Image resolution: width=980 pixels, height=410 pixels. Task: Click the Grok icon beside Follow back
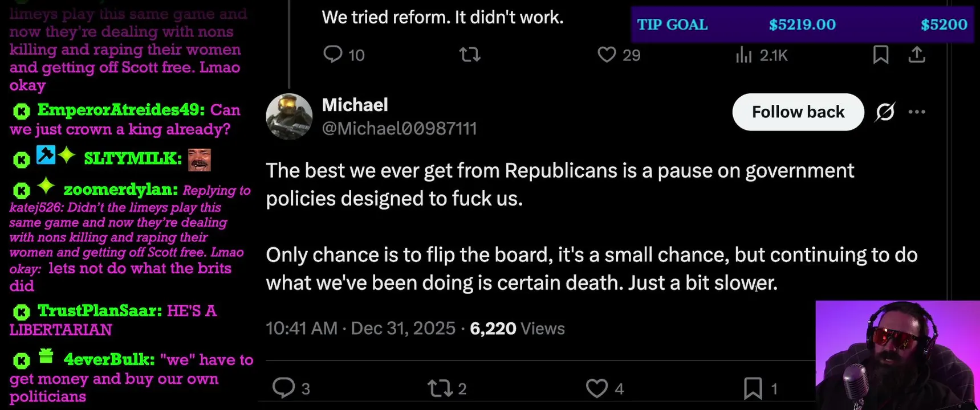(x=885, y=112)
